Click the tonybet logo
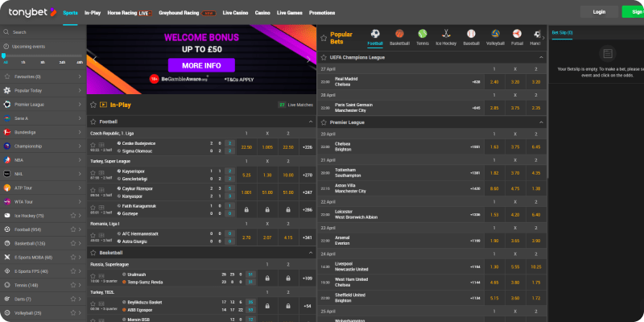 (30, 12)
